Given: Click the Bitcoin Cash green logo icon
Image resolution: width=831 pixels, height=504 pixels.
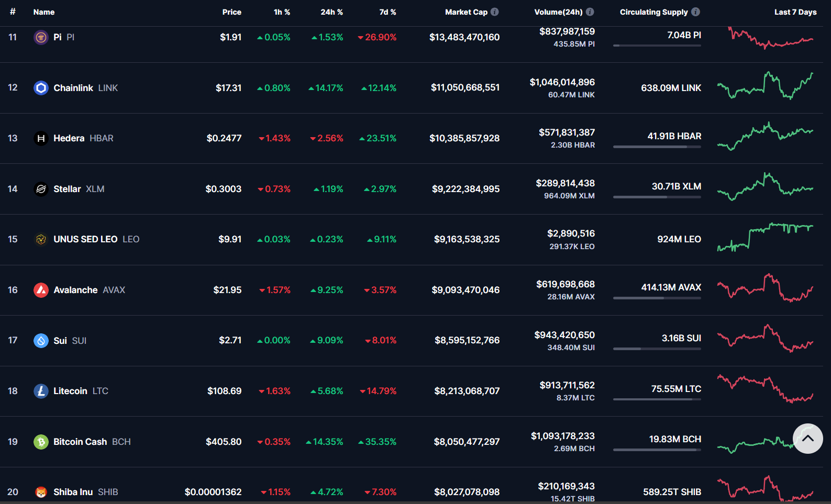Looking at the screenshot, I should coord(41,442).
